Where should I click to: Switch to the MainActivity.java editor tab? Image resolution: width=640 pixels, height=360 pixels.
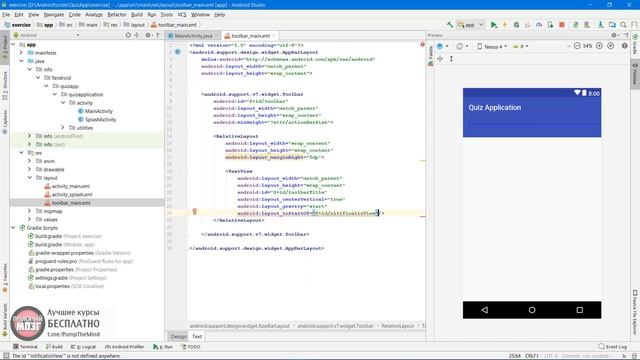click(193, 36)
